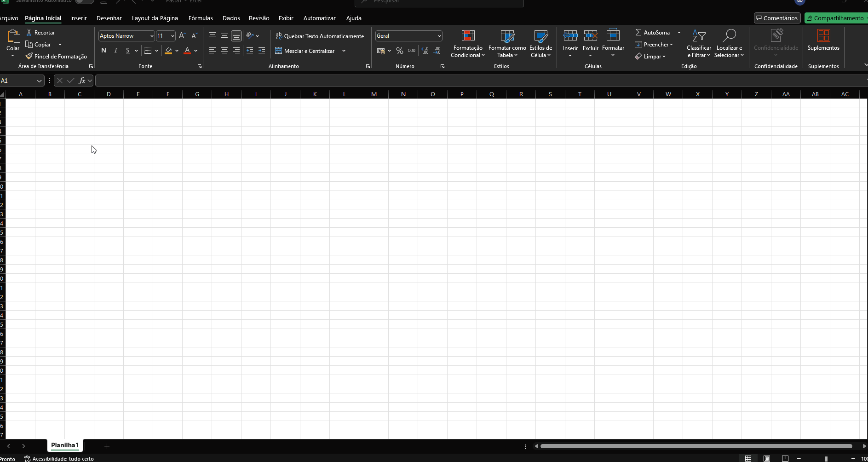Viewport: 868px width, 462px height.
Task: Select column header H
Action: 226,94
